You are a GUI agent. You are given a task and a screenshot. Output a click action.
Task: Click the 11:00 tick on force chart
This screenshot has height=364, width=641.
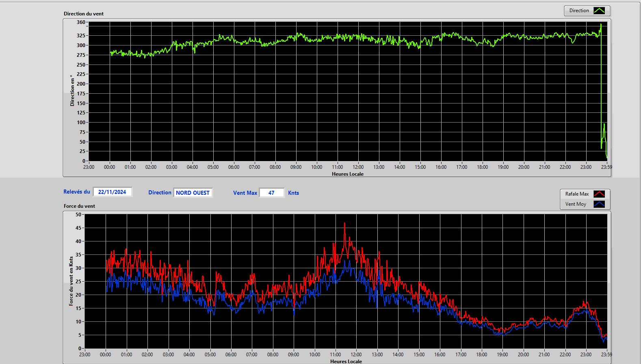[335, 354]
